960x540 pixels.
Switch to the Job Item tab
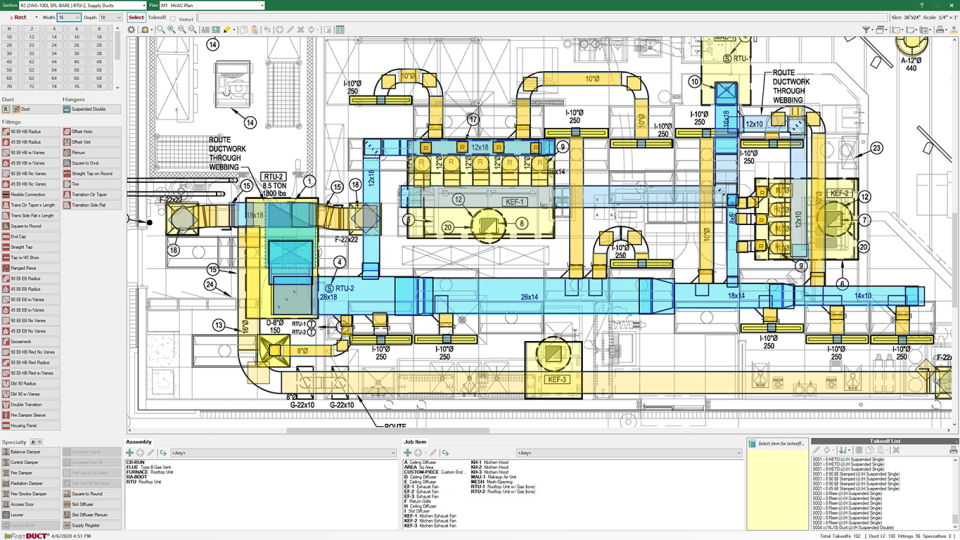pos(415,441)
